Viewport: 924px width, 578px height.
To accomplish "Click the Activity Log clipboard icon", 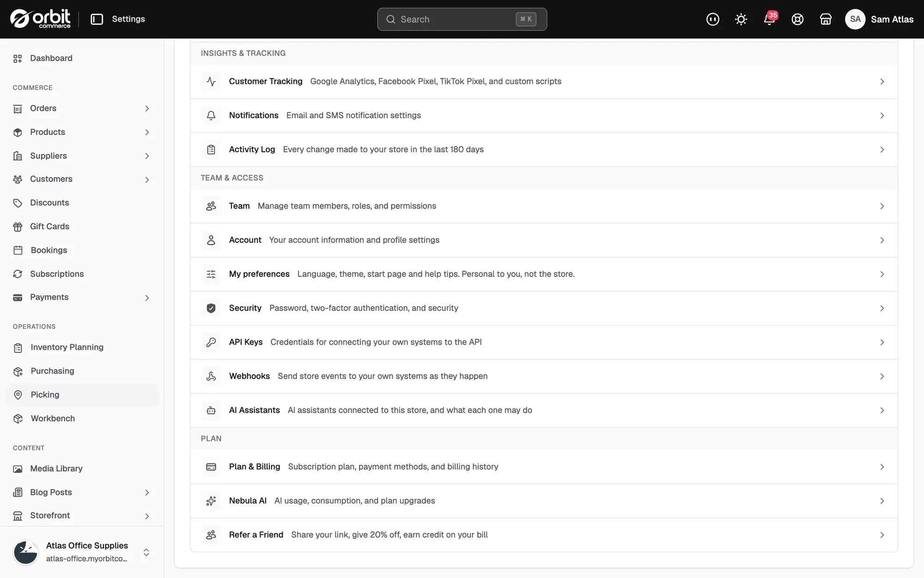I will [x=211, y=149].
